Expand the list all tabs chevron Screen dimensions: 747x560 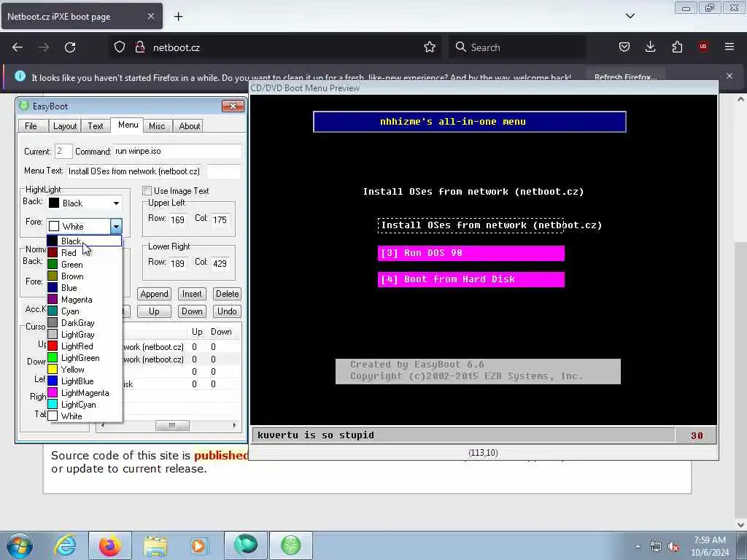630,16
